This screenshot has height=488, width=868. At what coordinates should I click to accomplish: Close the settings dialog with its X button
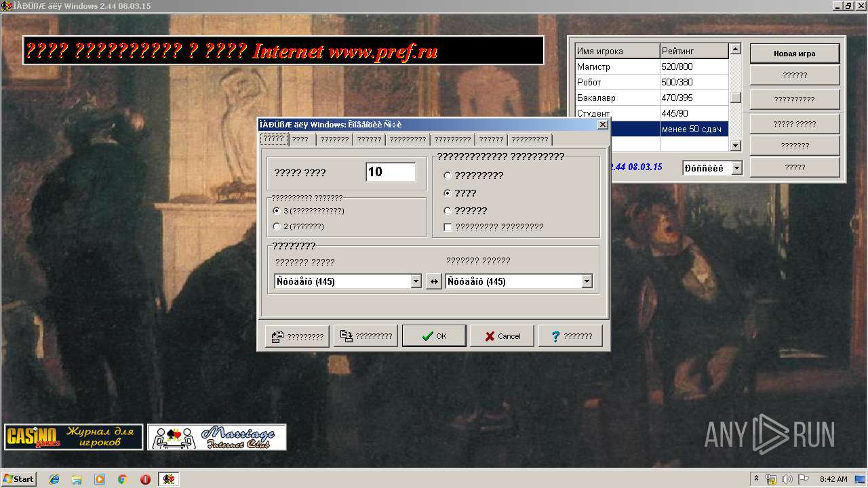tap(602, 125)
